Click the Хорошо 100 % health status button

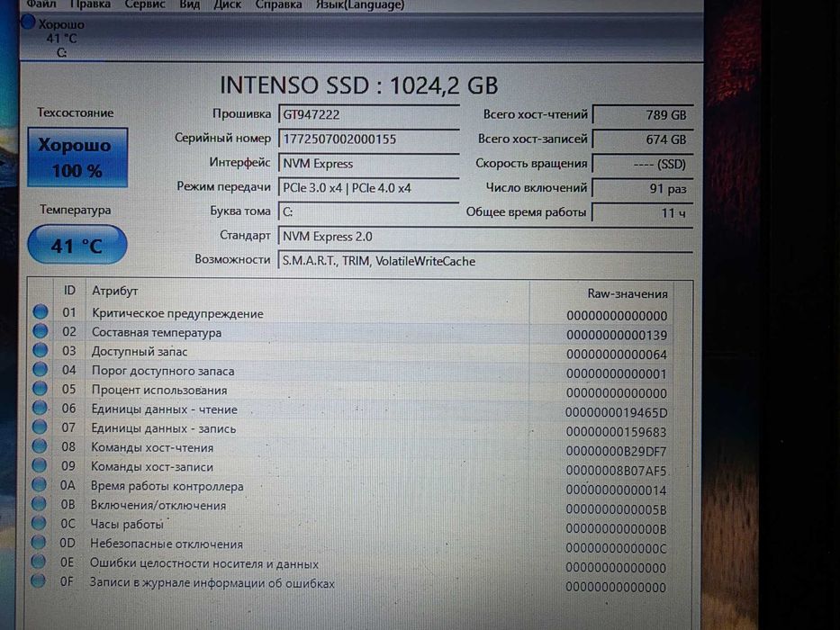pyautogui.click(x=77, y=157)
